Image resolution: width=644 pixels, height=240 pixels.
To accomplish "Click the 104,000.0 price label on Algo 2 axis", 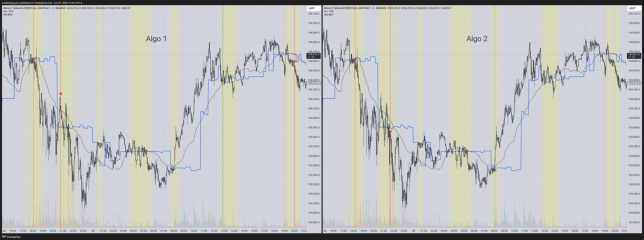I will pyautogui.click(x=634, y=118).
